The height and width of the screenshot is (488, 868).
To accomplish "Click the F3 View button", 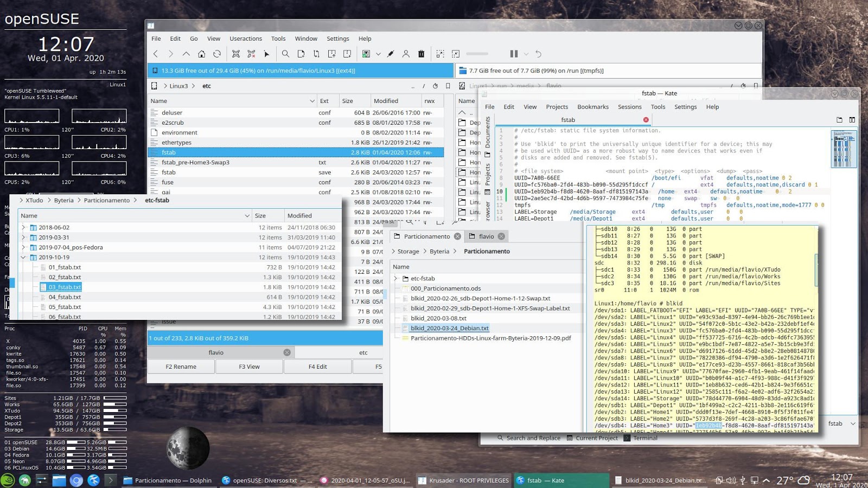I will point(249,367).
